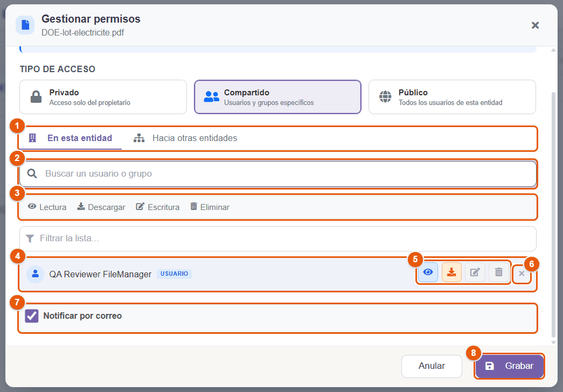
Task: Select the Público access type
Action: [x=452, y=97]
